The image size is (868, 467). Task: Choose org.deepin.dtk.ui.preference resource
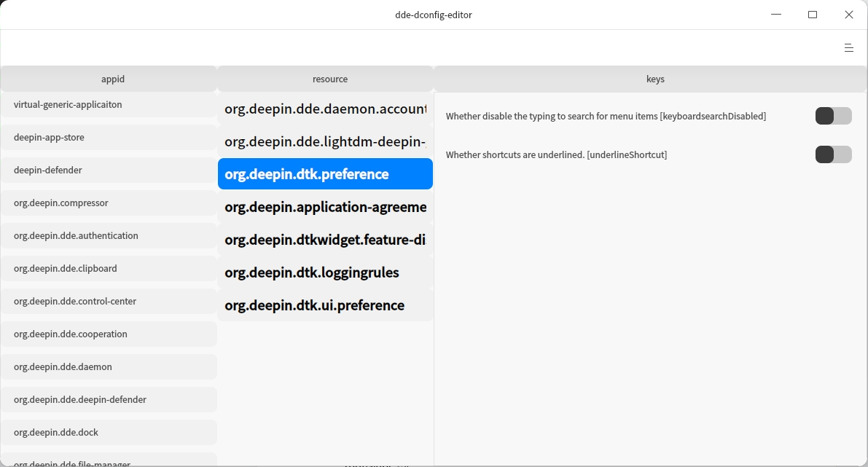[x=326, y=305]
